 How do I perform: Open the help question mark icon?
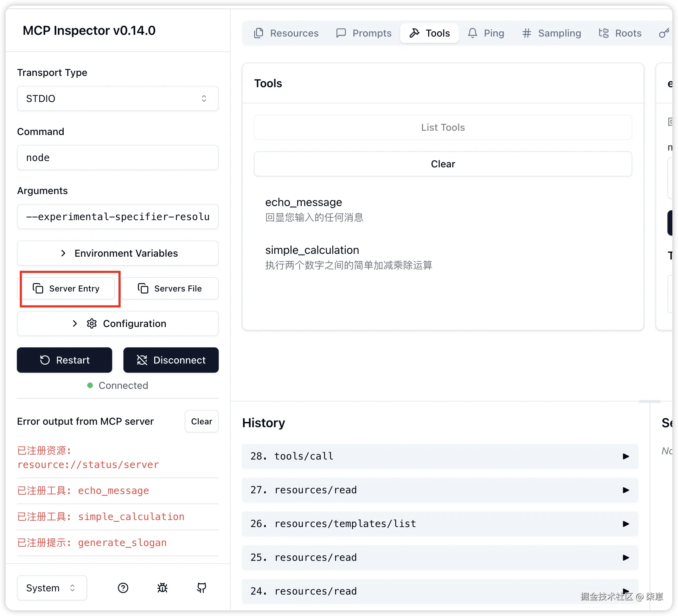[x=123, y=588]
